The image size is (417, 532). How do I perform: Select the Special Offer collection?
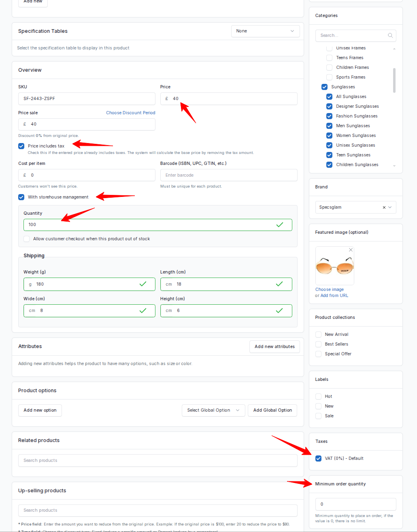(x=318, y=354)
